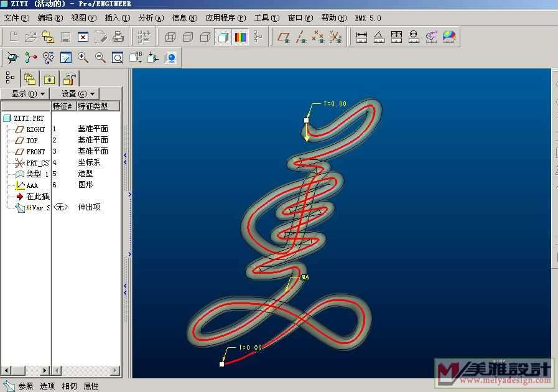Click the 参照 button at bottom
Viewport: 558px width, 392px height.
26,386
